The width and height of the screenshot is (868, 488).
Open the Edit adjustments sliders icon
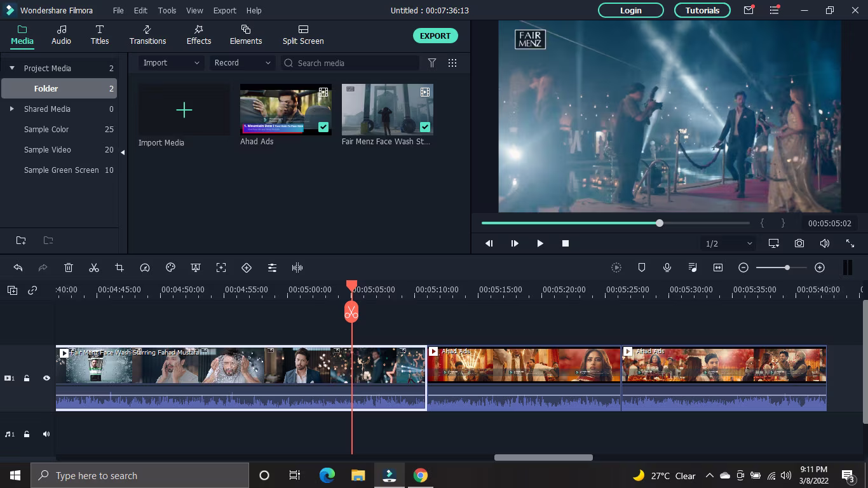point(272,268)
